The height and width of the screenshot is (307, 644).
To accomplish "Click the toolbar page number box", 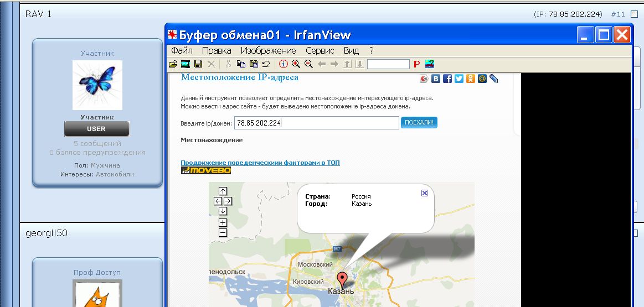I will (388, 64).
